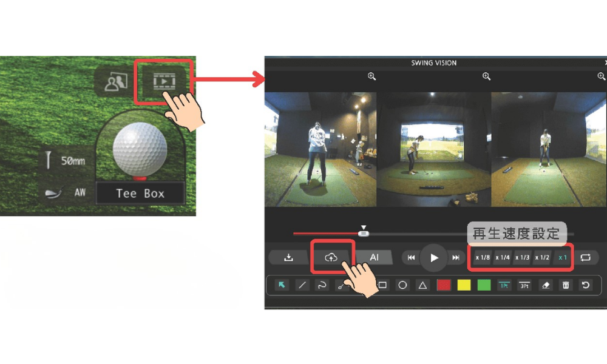Download the swing video
This screenshot has width=607, height=364.
(288, 258)
